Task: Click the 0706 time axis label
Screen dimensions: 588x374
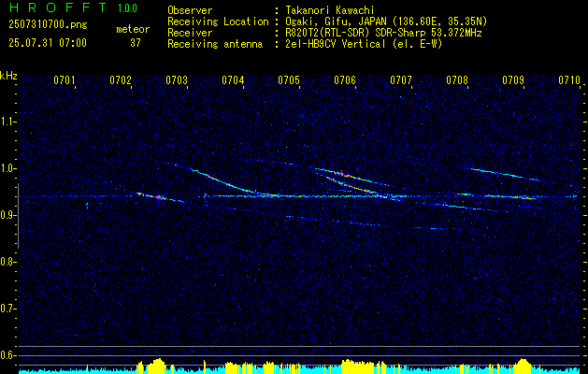Action: (x=345, y=79)
